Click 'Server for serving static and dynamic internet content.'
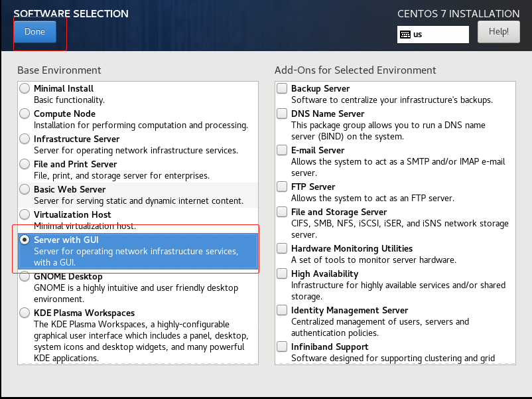532x399 pixels. [139, 200]
